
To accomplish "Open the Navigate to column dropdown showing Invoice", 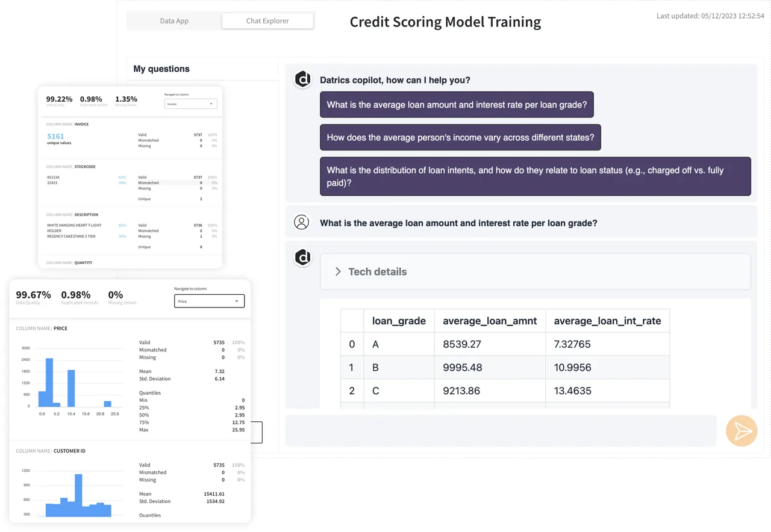I will coord(190,104).
